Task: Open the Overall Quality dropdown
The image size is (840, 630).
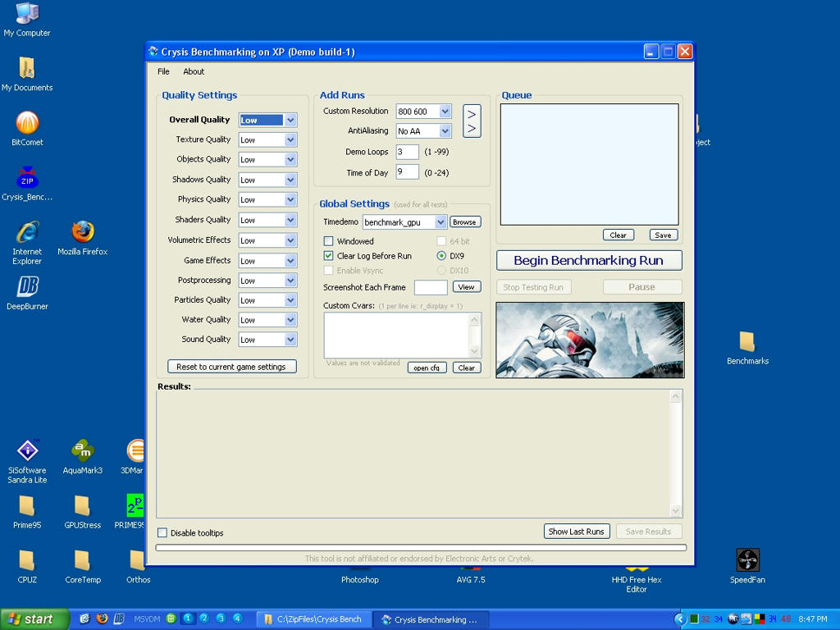Action: click(x=290, y=120)
